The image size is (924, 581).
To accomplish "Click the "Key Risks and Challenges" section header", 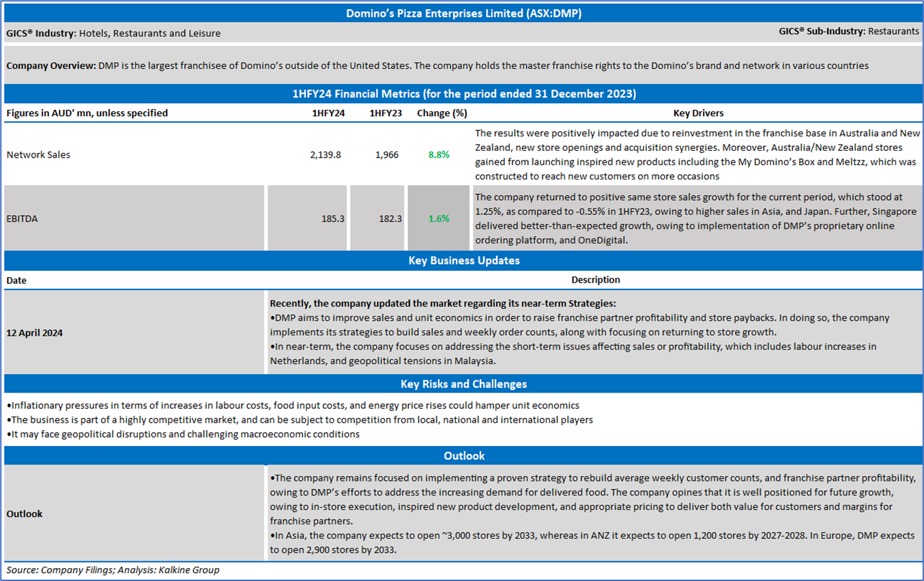I will coord(463,384).
